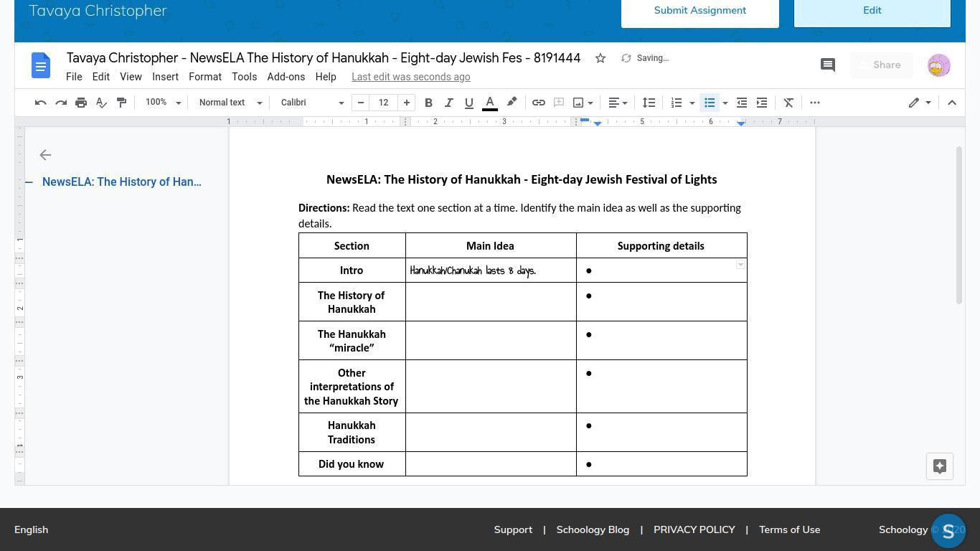Toggle Bold formatting
The height and width of the screenshot is (551, 980).
click(x=428, y=103)
